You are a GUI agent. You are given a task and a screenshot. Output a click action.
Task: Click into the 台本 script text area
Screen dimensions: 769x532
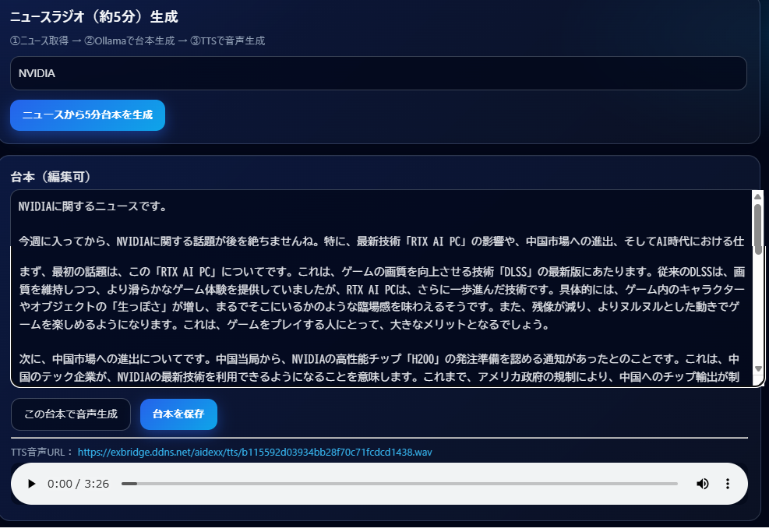click(x=381, y=288)
